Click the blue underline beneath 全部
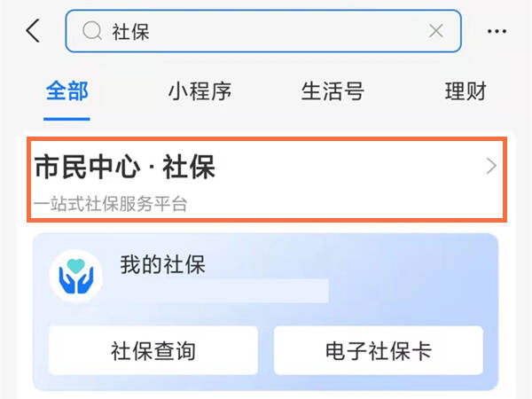Viewport: 532px width, 399px height. [x=66, y=119]
